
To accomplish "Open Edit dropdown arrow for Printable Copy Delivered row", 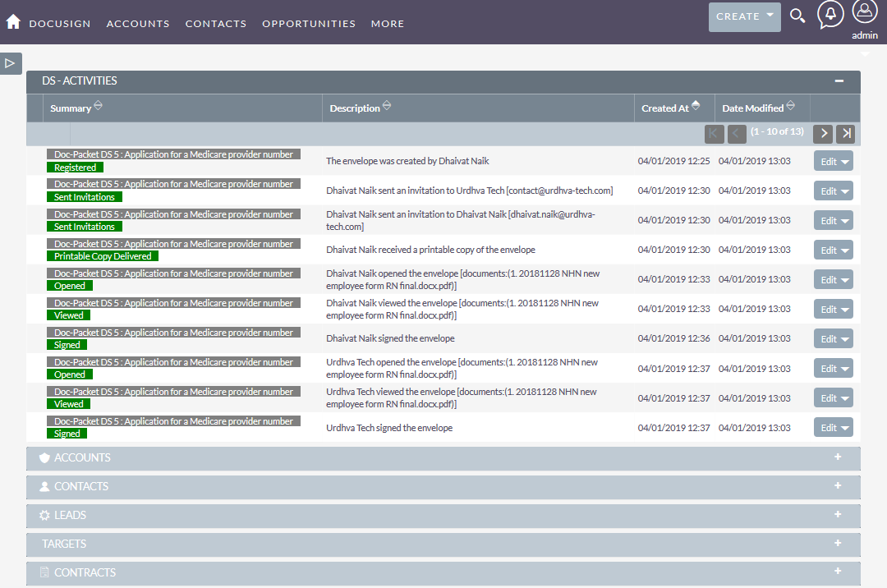I will (x=845, y=250).
